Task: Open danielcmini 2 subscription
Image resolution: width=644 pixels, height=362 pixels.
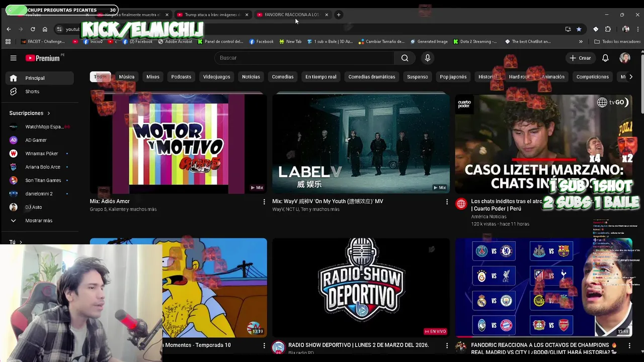Action: point(39,194)
